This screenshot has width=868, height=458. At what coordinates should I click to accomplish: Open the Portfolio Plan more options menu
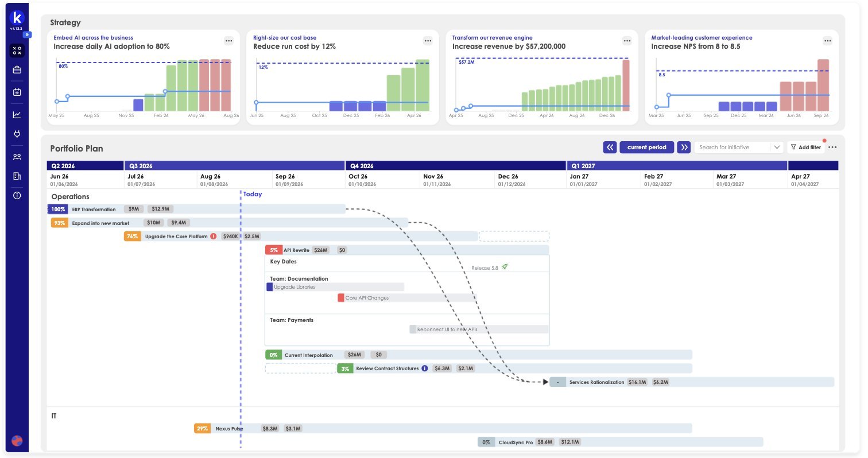(832, 148)
